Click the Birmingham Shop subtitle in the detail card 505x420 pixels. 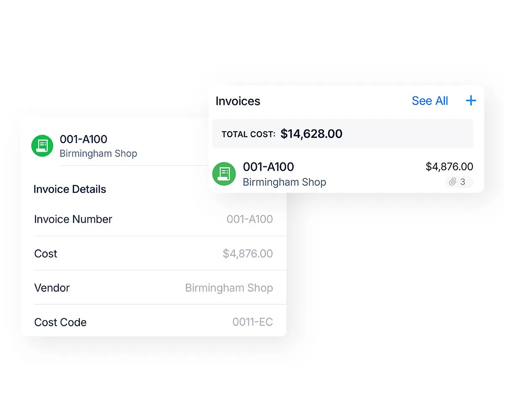coord(98,153)
